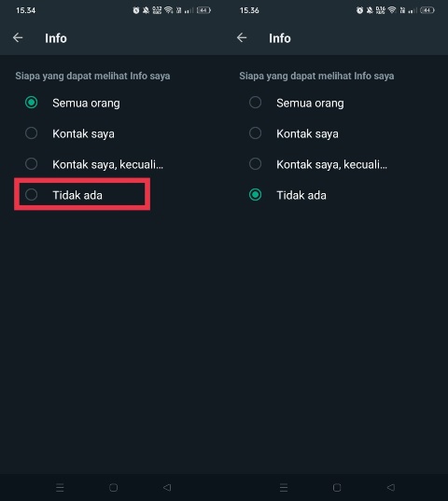Viewport: 448px width, 501px height.
Task: Choose the Kontak saya radio on the left screen
Action: (x=32, y=133)
